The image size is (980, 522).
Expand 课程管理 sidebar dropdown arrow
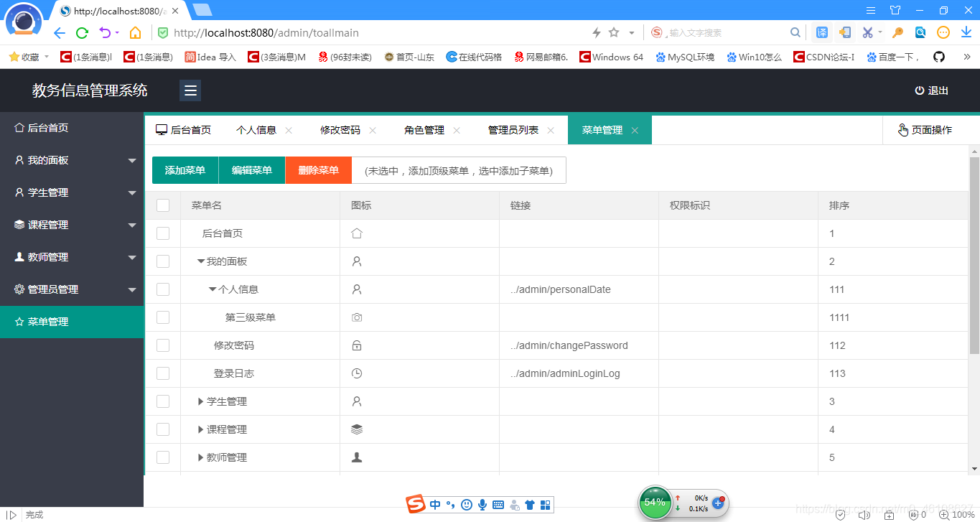click(x=132, y=225)
